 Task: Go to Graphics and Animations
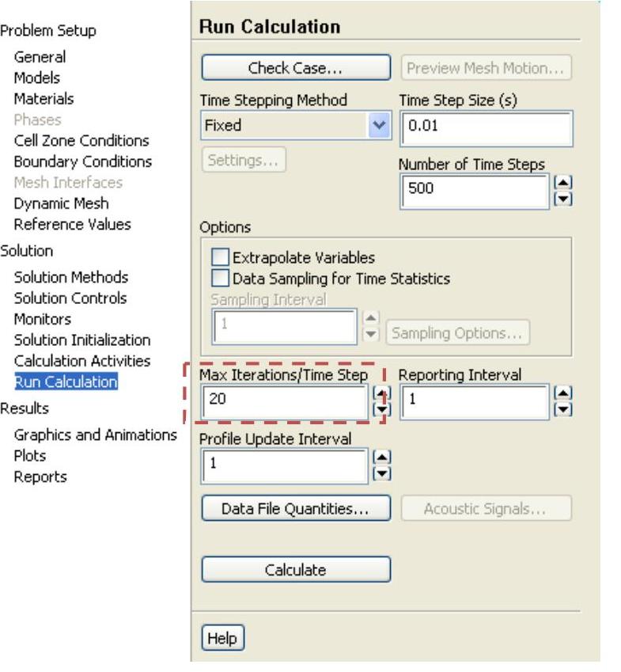click(95, 435)
